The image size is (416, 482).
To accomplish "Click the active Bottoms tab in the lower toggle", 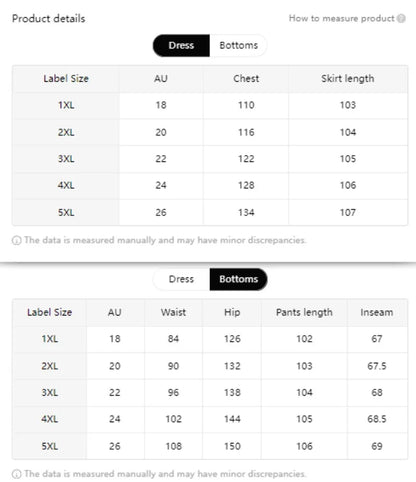I will [238, 279].
